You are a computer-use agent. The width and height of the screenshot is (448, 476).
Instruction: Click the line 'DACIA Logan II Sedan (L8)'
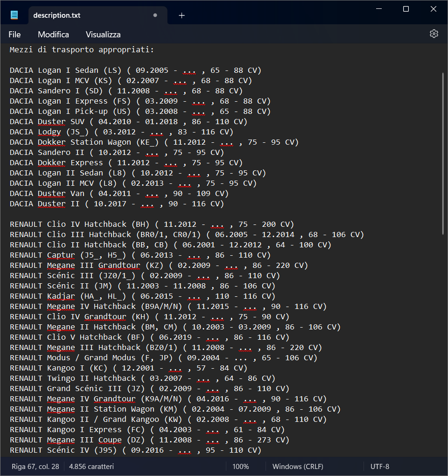(x=138, y=173)
